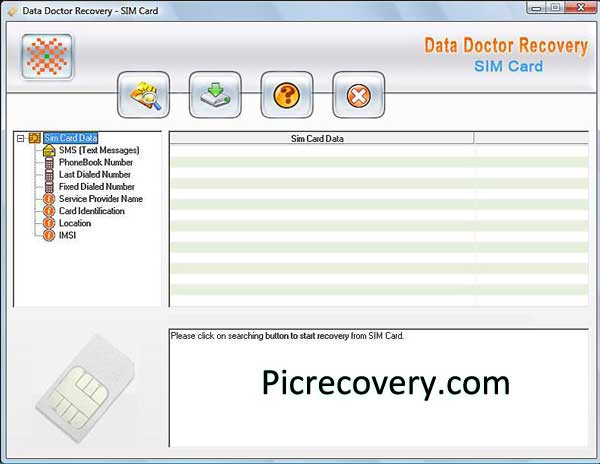The image size is (600, 464).
Task: Select Last Dialed Number entry
Action: tap(95, 174)
